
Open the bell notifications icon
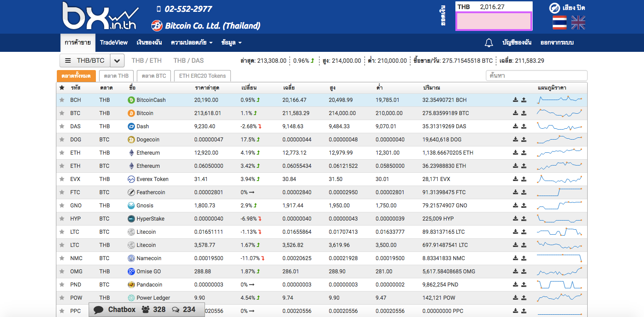[489, 43]
